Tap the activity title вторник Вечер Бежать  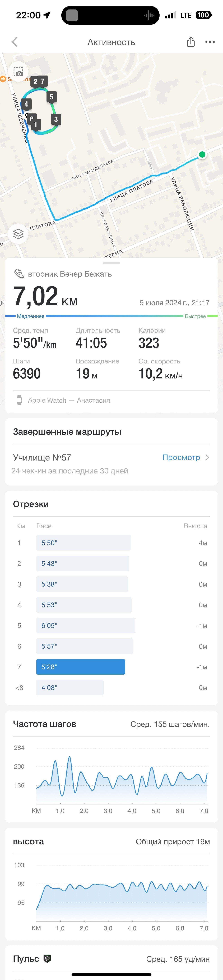click(70, 273)
